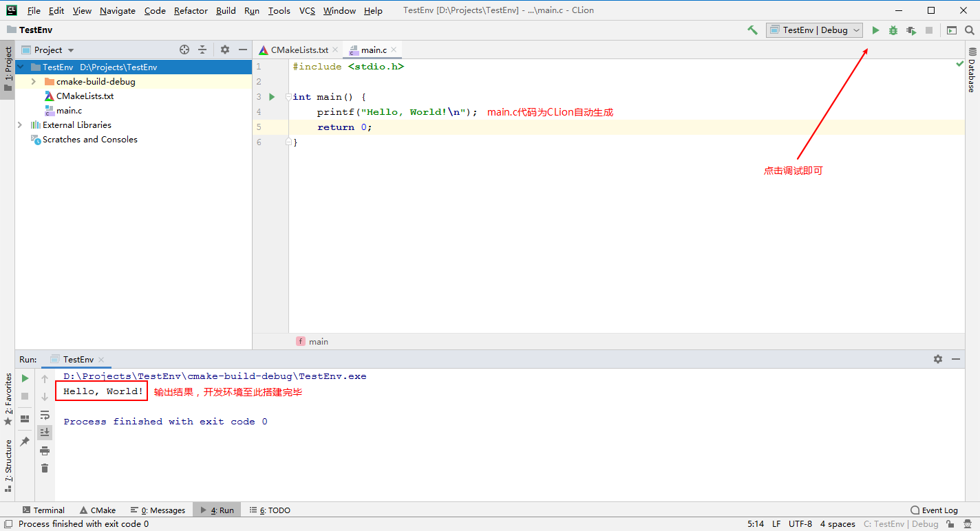Clear the Run console with the trash icon
980x531 pixels.
coord(45,468)
